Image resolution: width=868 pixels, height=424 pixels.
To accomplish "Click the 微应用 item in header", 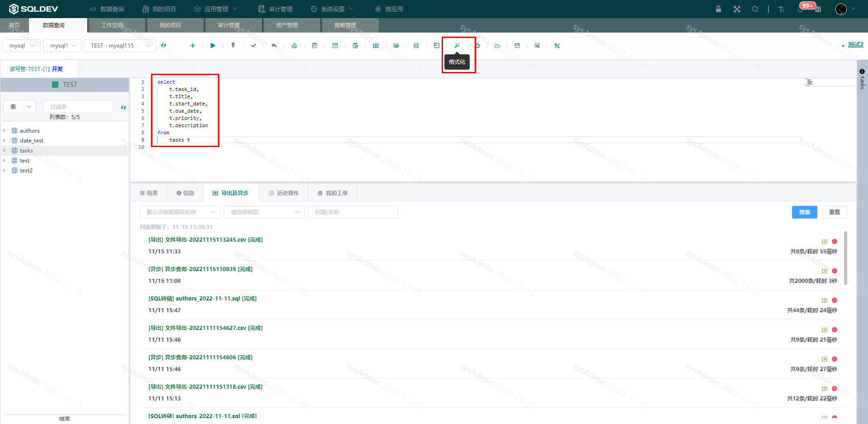I will coord(389,9).
